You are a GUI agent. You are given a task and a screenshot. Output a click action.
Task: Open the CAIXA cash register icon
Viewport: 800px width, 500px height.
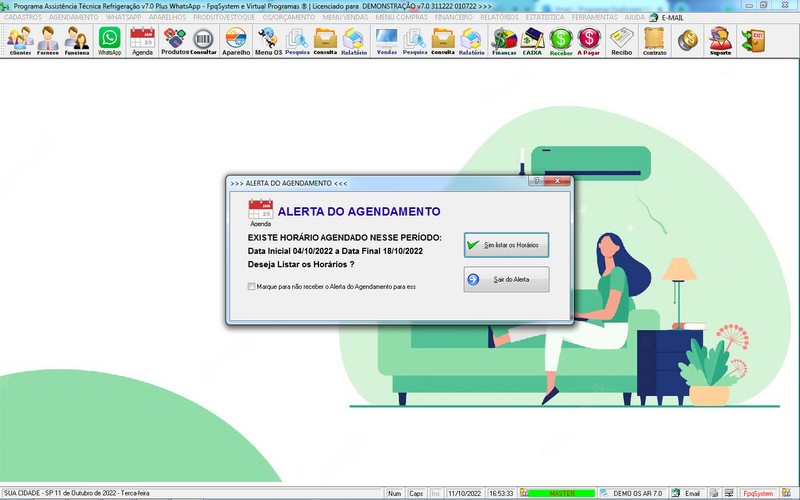tap(532, 40)
